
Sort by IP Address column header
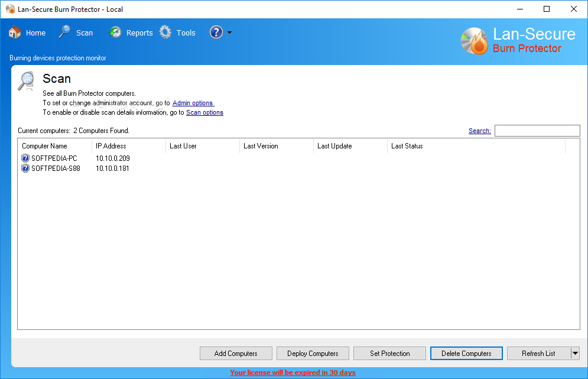[x=129, y=146]
